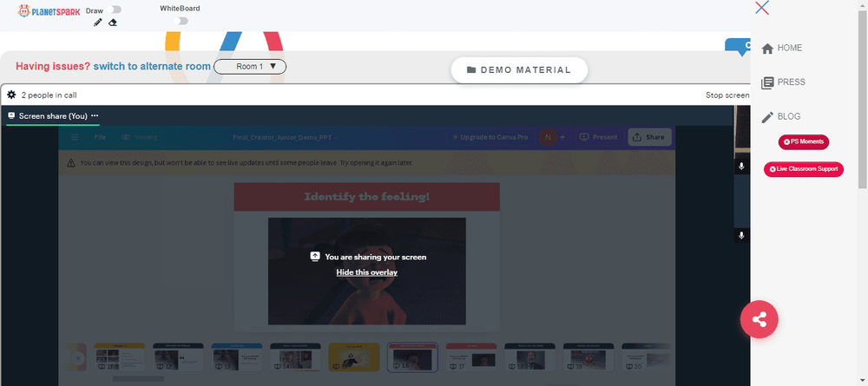Click Stop screen share button

[727, 95]
